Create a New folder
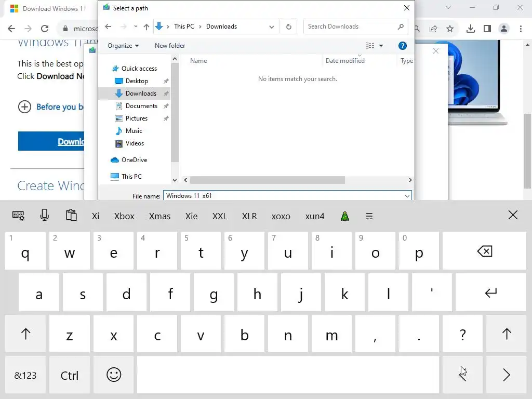Screen dimensions: 532x399 pos(170,46)
